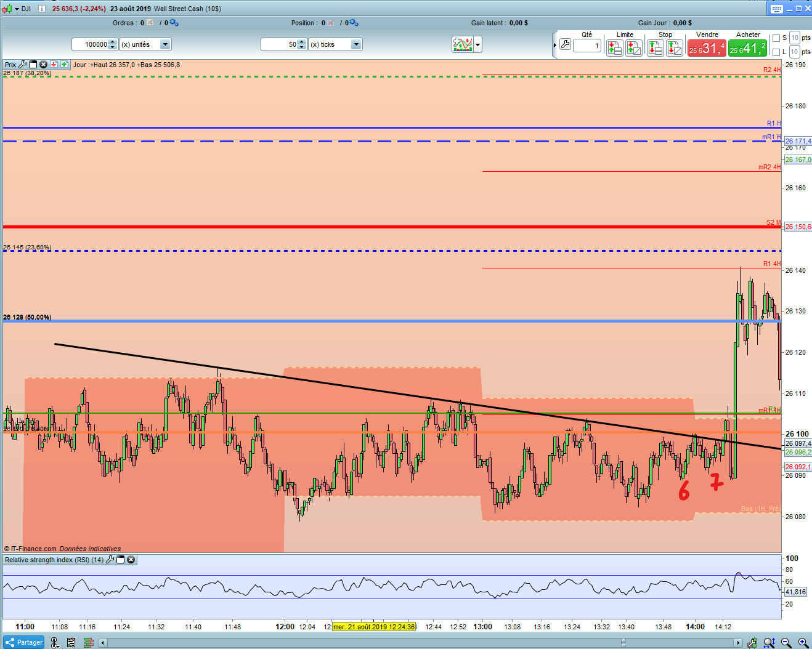Click the cursor mode icon beside Partager
This screenshot has height=649, width=812.
(55, 643)
